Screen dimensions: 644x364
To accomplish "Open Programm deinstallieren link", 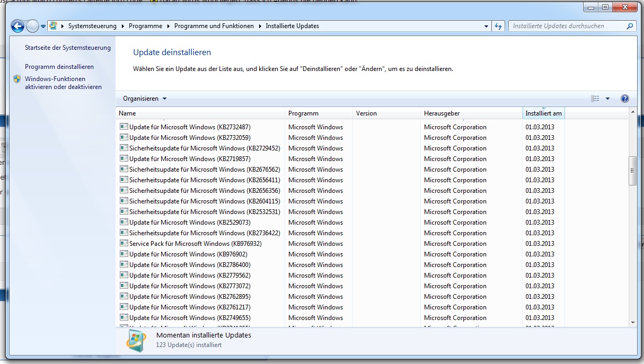I will [59, 67].
